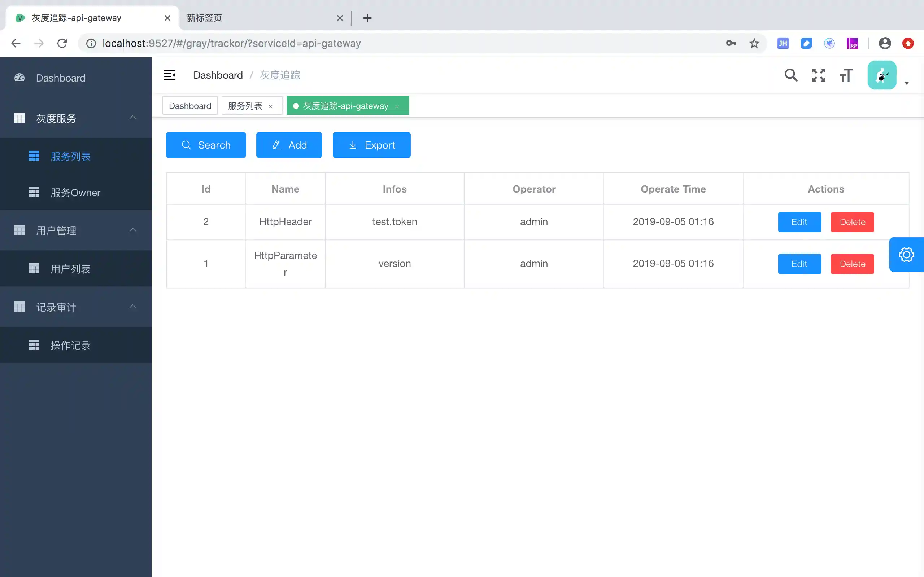Viewport: 924px width, 577px height.
Task: Switch to the 服务列表 tag tab
Action: 245,106
